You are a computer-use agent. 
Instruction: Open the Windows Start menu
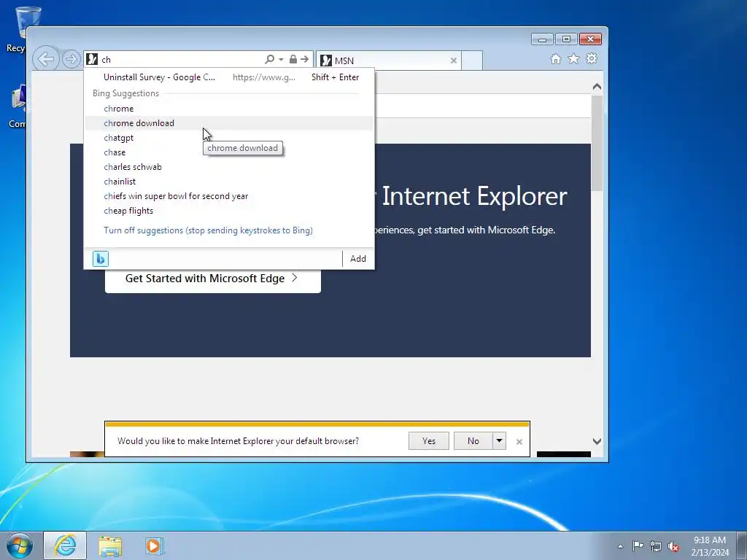(x=19, y=545)
